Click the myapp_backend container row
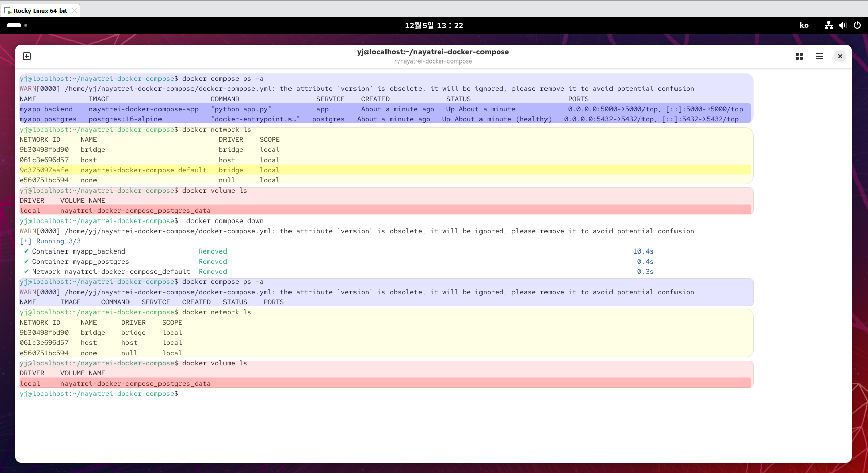Viewport: 868px width, 473px height. click(385, 109)
